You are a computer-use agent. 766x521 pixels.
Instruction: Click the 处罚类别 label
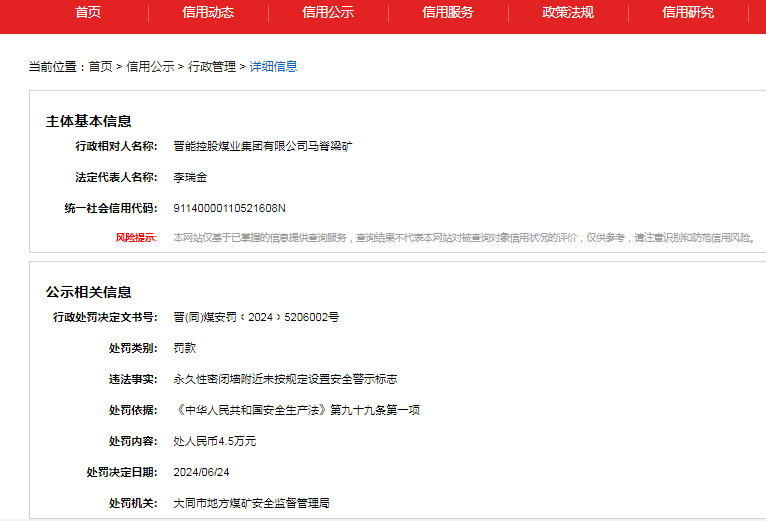click(x=133, y=348)
